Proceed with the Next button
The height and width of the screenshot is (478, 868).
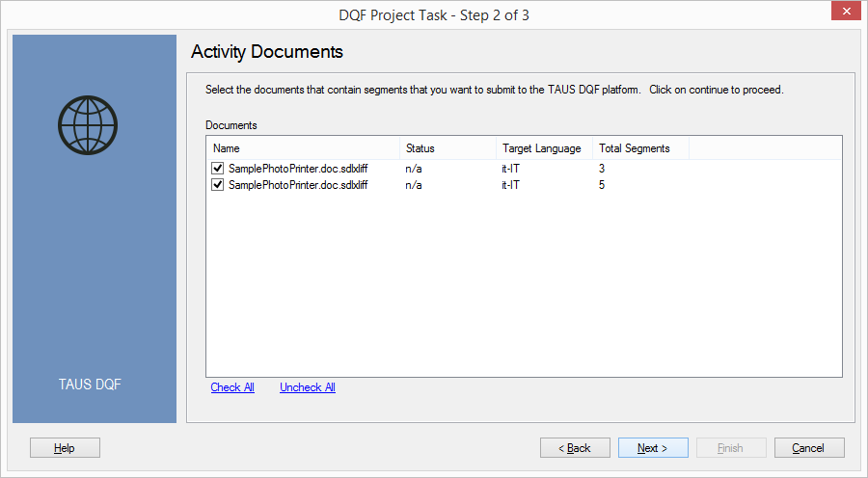coord(653,448)
